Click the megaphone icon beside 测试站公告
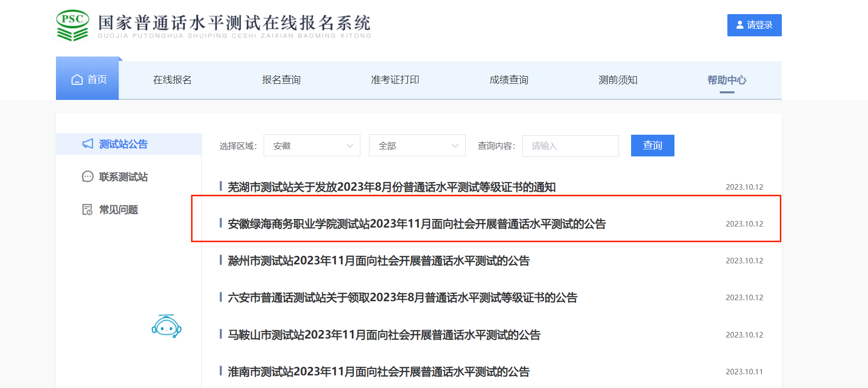 tap(88, 144)
